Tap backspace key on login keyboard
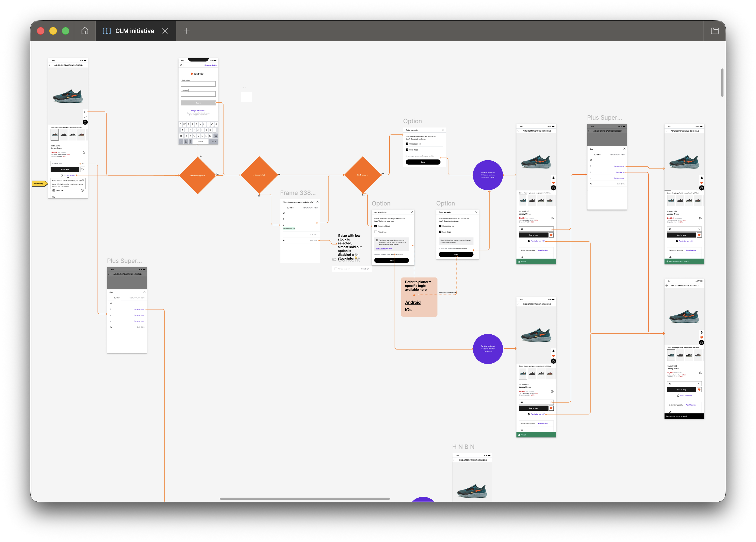This screenshot has height=542, width=756. (x=216, y=136)
